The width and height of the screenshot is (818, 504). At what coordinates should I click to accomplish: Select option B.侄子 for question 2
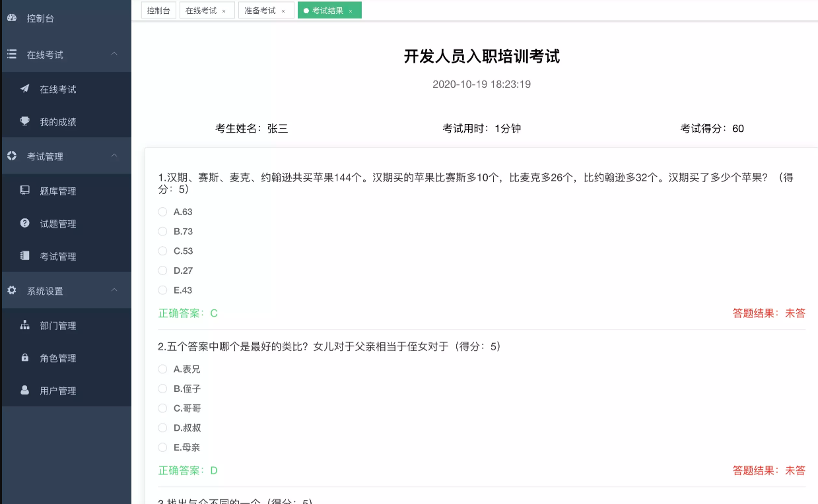point(162,389)
